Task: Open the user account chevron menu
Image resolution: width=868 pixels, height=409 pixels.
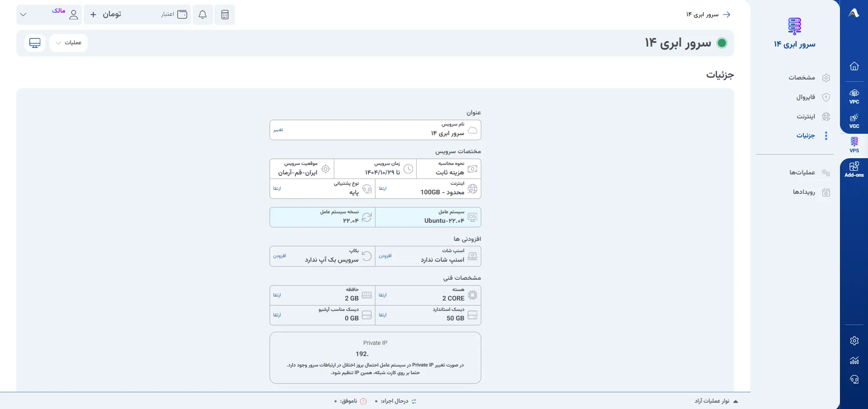Action: (x=24, y=14)
